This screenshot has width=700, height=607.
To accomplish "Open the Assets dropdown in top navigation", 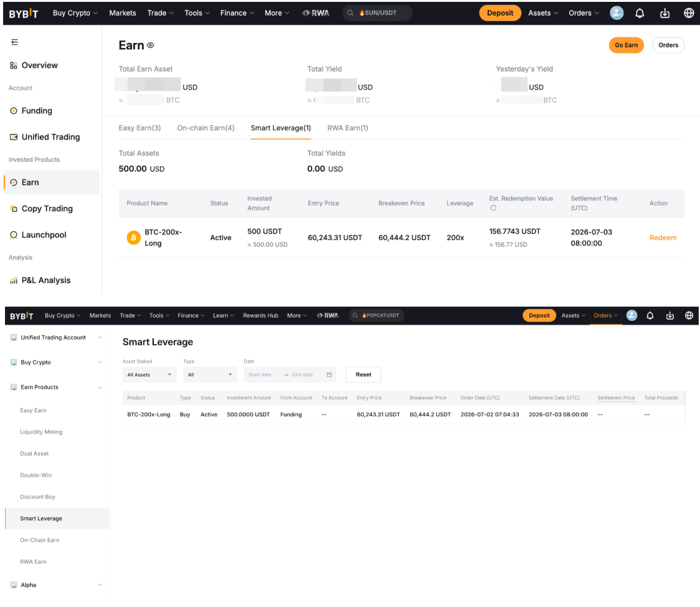I will tap(543, 13).
